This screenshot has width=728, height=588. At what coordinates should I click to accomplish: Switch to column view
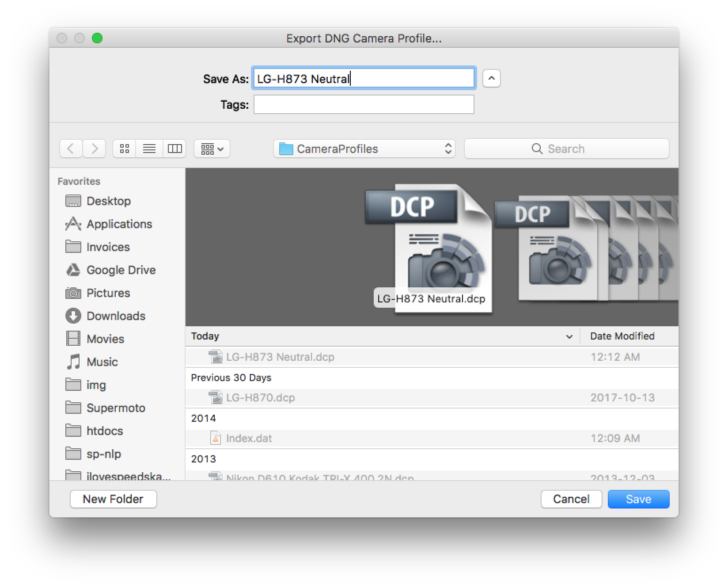point(174,149)
